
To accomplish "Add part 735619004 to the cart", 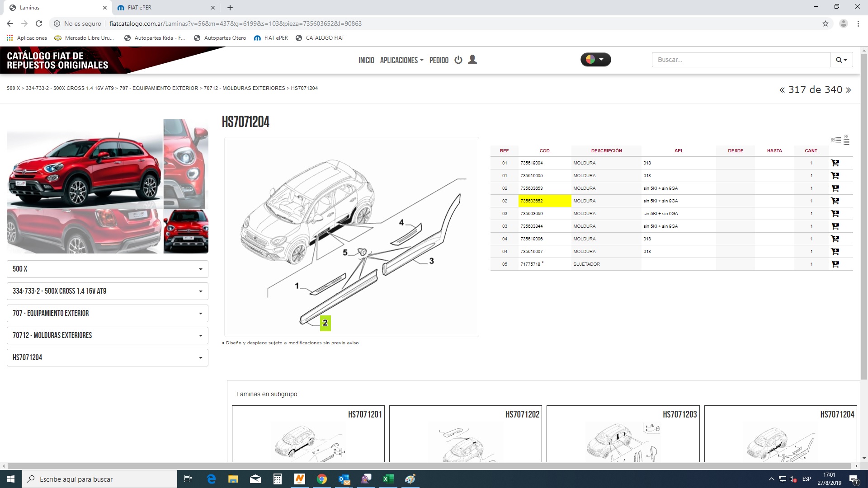I will [x=835, y=163].
